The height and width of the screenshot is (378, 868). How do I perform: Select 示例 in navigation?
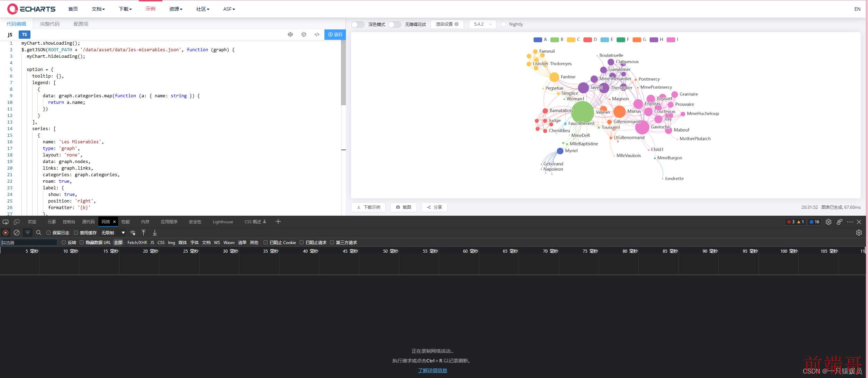tap(151, 9)
